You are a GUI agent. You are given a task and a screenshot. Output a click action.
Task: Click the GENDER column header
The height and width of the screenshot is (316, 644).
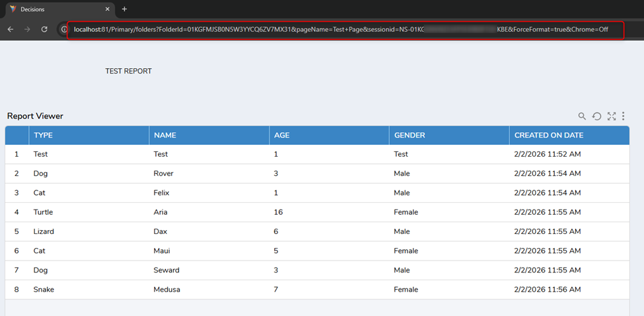coord(410,136)
